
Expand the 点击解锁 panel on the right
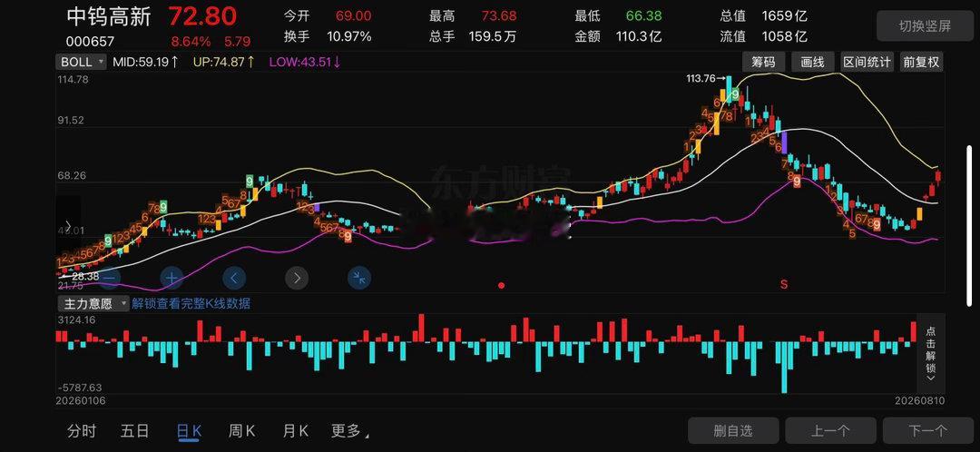(931, 353)
